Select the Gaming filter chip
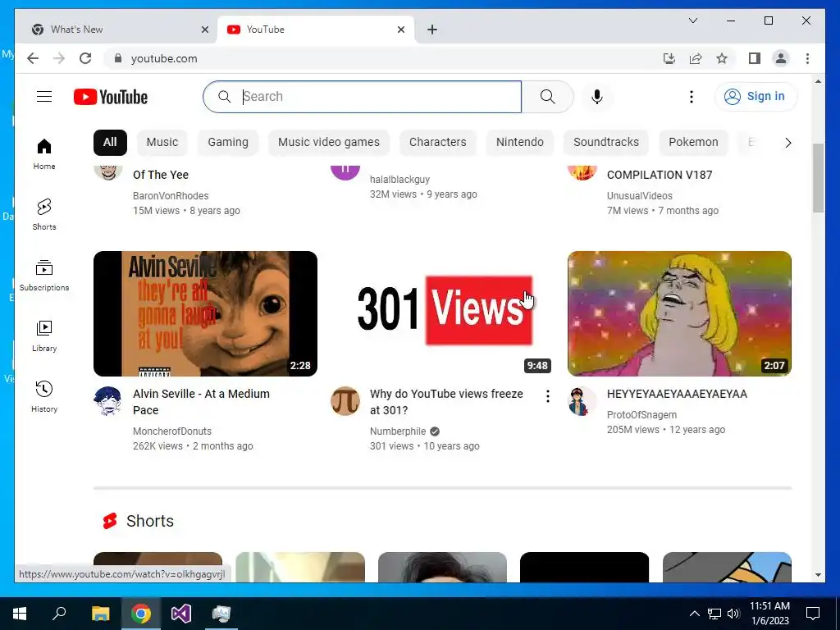The image size is (840, 630). click(228, 142)
